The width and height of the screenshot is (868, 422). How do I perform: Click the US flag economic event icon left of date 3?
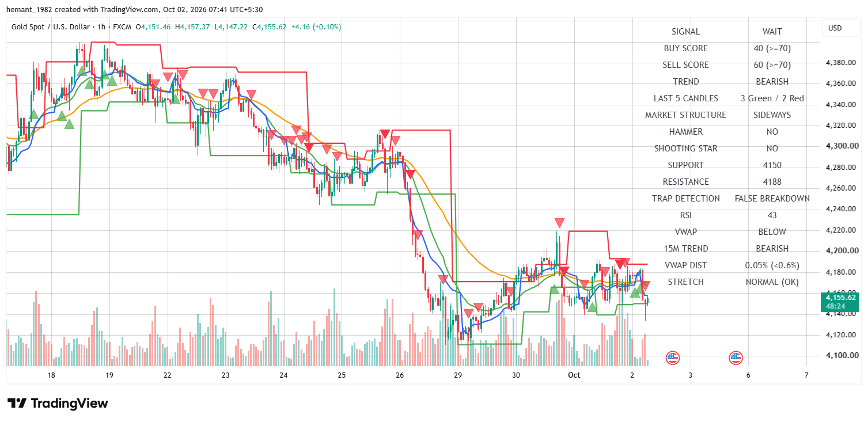[672, 358]
